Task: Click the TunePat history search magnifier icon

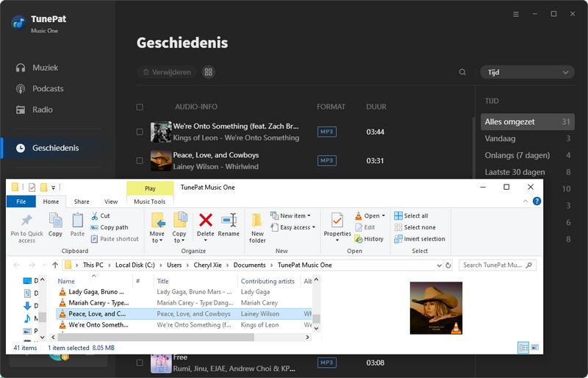Action: 462,72
